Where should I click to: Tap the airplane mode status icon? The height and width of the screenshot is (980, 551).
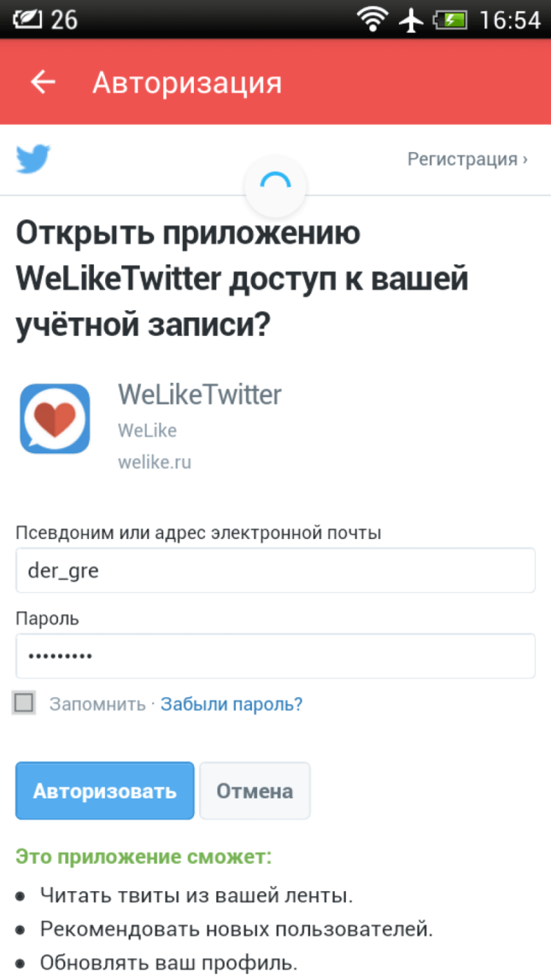(x=411, y=19)
